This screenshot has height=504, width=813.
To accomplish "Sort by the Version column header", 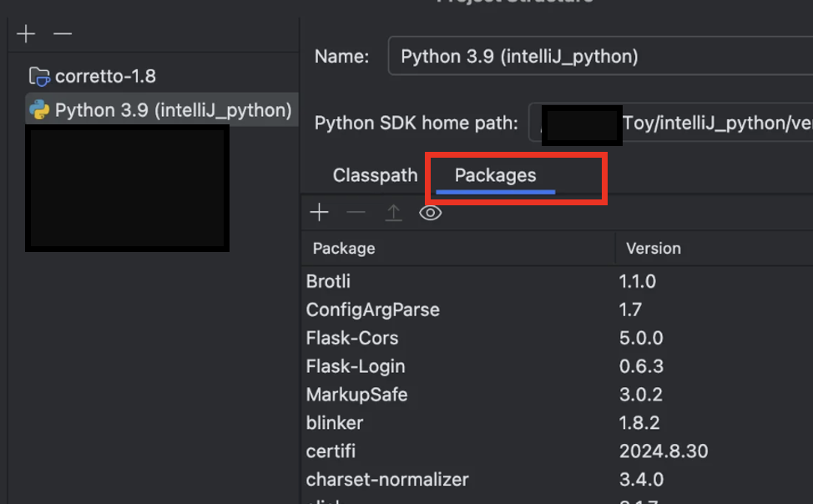I will click(715, 249).
